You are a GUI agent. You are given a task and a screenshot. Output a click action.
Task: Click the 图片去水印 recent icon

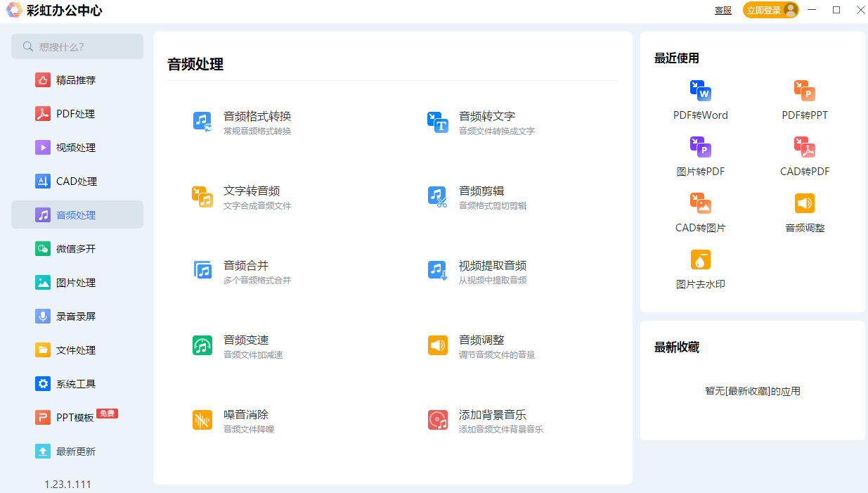pos(700,260)
